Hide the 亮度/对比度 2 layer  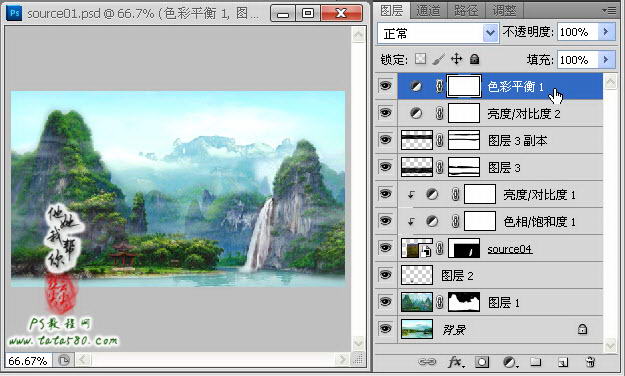point(385,113)
